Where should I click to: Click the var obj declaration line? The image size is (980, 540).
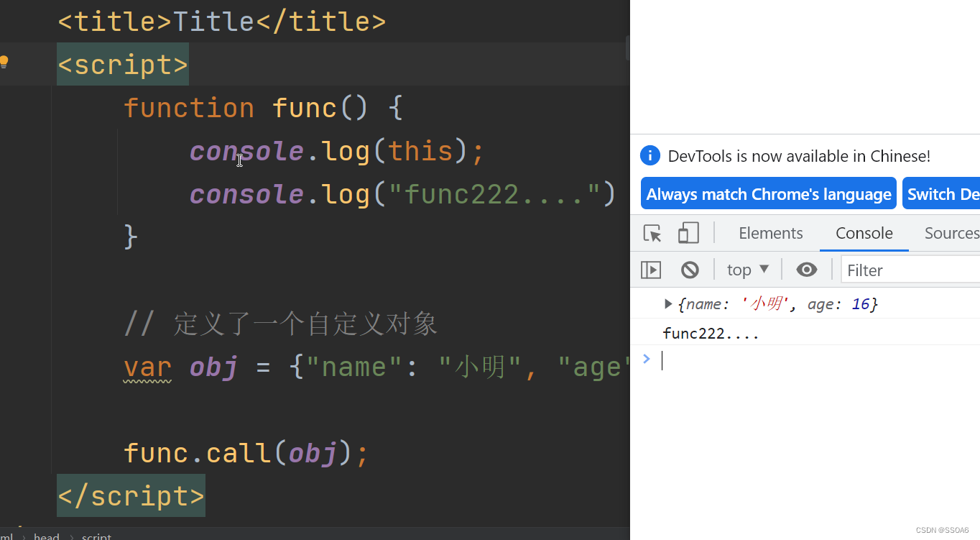(376, 367)
